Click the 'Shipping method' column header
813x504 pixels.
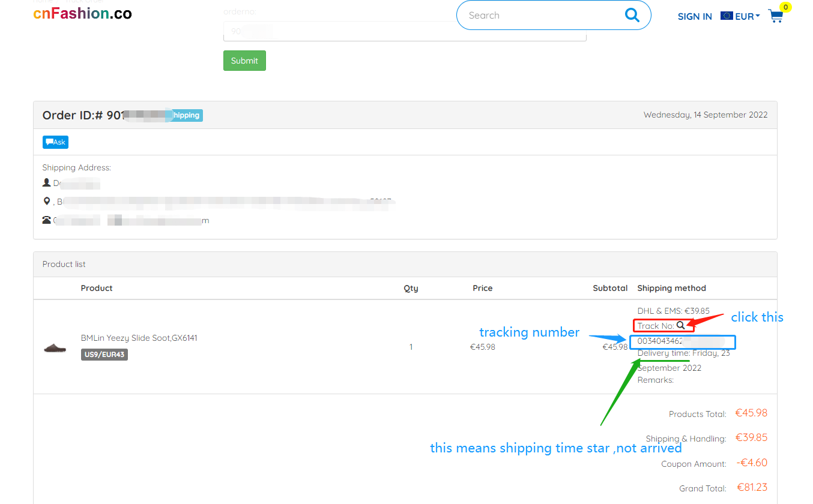(671, 288)
